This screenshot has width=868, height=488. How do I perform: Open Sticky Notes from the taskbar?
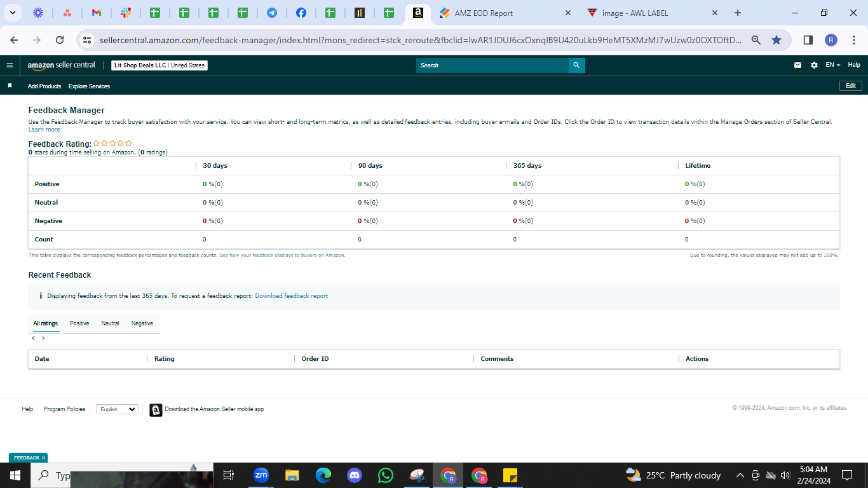click(510, 475)
